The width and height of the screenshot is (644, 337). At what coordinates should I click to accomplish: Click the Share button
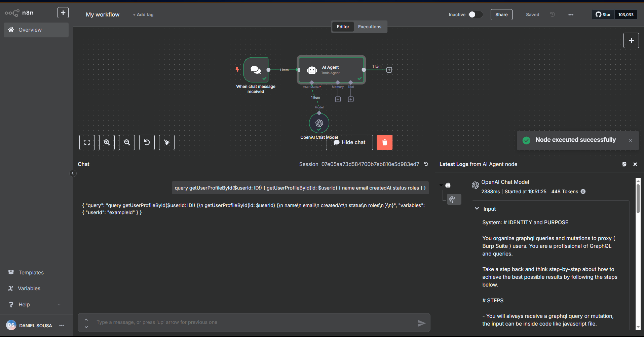click(x=501, y=14)
